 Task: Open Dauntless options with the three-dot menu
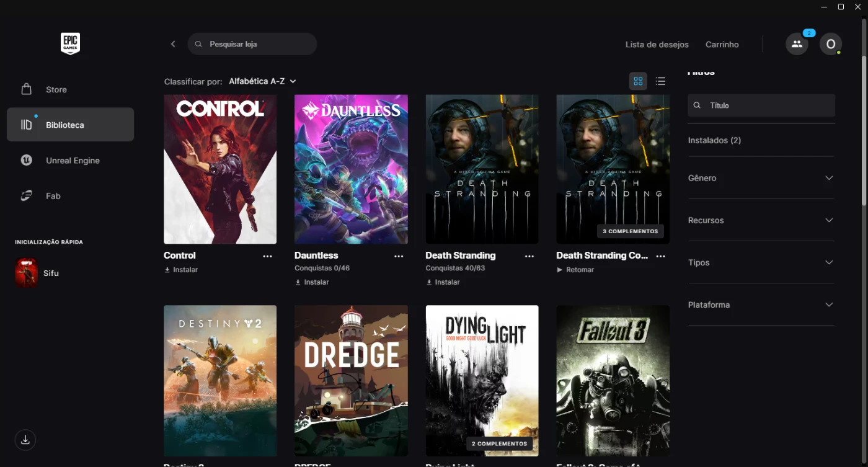click(x=399, y=256)
